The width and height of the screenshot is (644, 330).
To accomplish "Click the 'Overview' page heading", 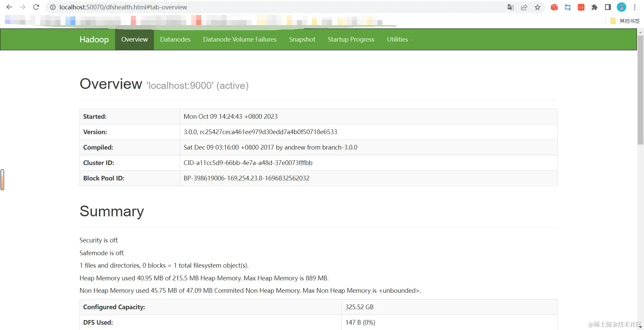I will [x=111, y=84].
